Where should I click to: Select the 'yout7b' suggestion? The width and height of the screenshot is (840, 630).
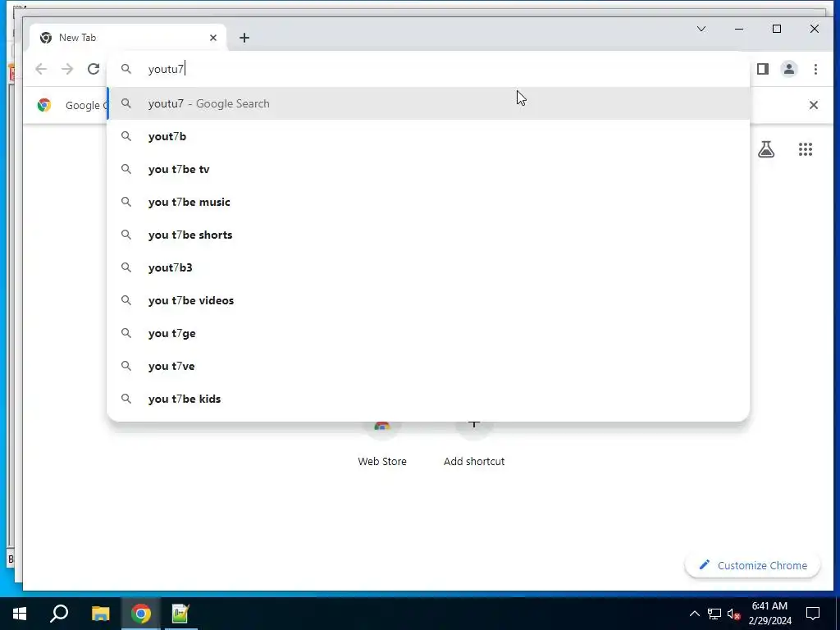[x=428, y=136]
